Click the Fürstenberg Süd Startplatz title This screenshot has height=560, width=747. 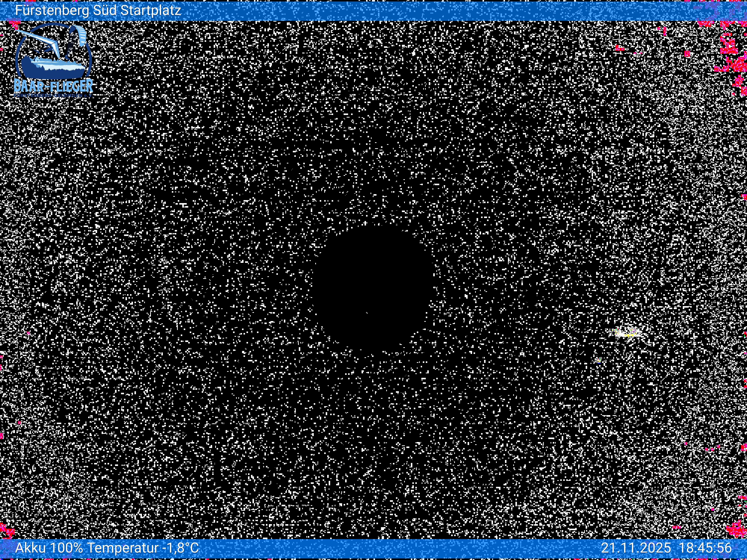point(98,10)
